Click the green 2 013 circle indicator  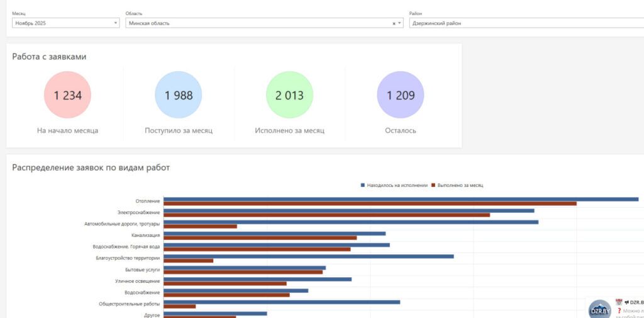coord(289,95)
